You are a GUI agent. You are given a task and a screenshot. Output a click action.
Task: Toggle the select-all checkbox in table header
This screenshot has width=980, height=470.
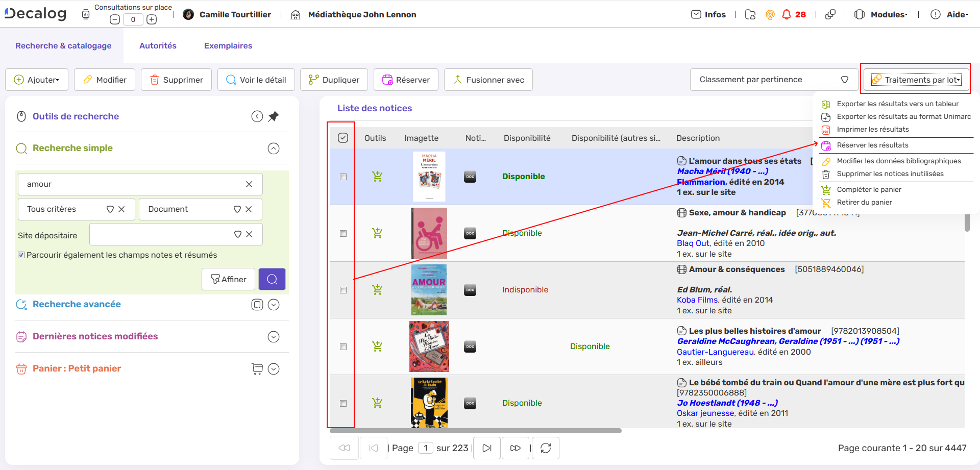(343, 138)
